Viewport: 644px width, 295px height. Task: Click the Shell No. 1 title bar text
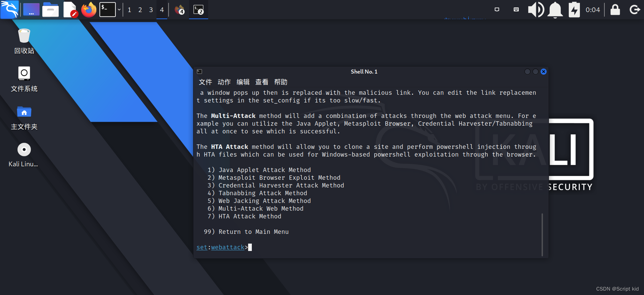pyautogui.click(x=364, y=72)
